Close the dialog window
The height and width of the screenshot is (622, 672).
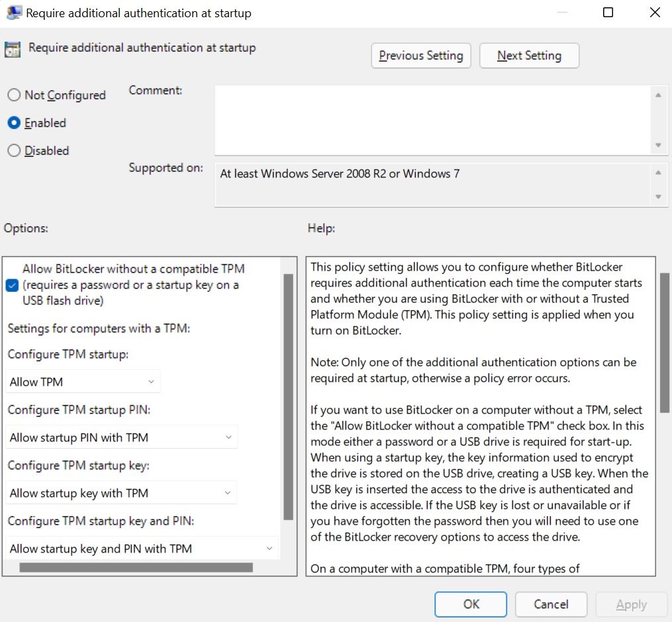tap(655, 13)
